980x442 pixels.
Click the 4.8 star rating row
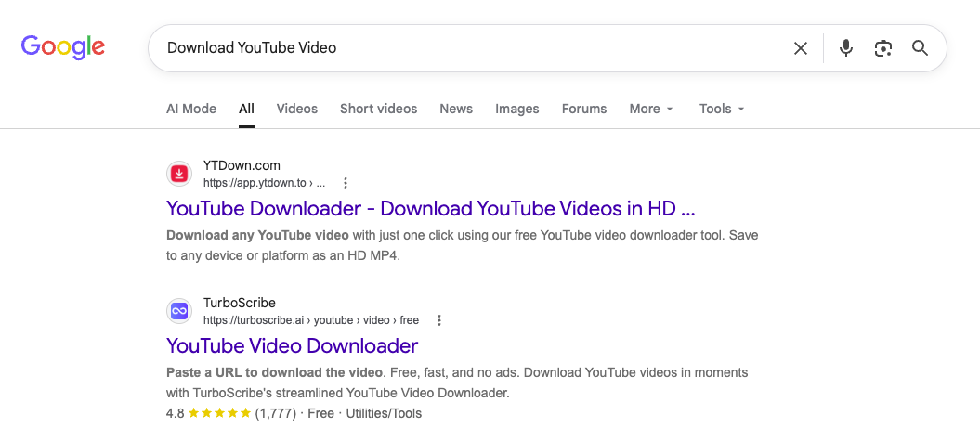[294, 413]
